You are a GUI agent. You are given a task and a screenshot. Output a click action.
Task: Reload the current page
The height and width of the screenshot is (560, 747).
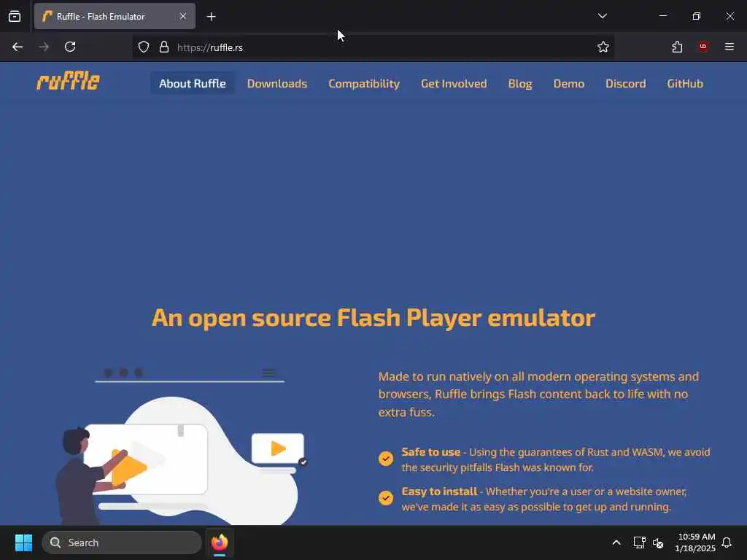[70, 47]
